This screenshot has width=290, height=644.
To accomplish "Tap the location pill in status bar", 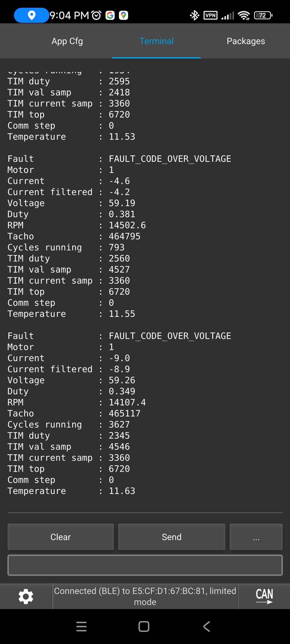I will [x=31, y=15].
